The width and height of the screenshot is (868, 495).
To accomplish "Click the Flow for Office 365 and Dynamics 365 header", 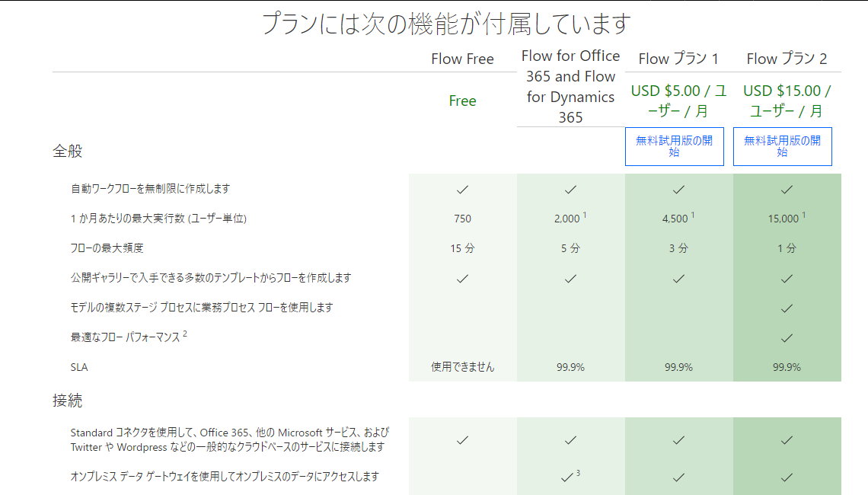I will click(570, 86).
